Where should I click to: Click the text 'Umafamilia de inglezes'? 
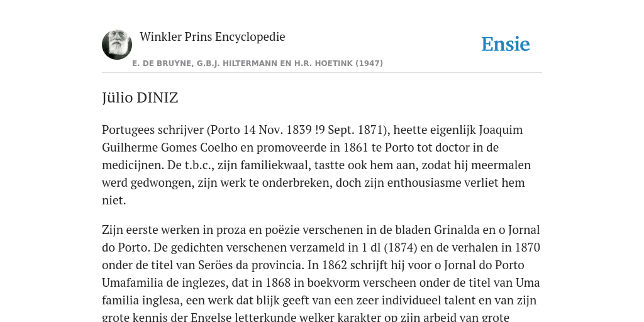click(x=166, y=283)
